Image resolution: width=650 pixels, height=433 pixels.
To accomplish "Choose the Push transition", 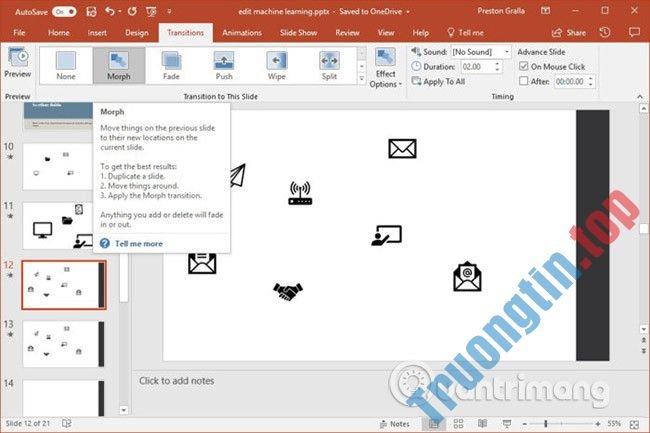I will click(224, 65).
